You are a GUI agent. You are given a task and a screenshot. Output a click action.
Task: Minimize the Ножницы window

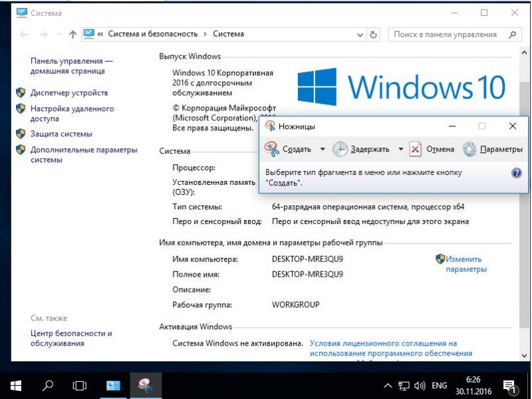click(x=452, y=126)
